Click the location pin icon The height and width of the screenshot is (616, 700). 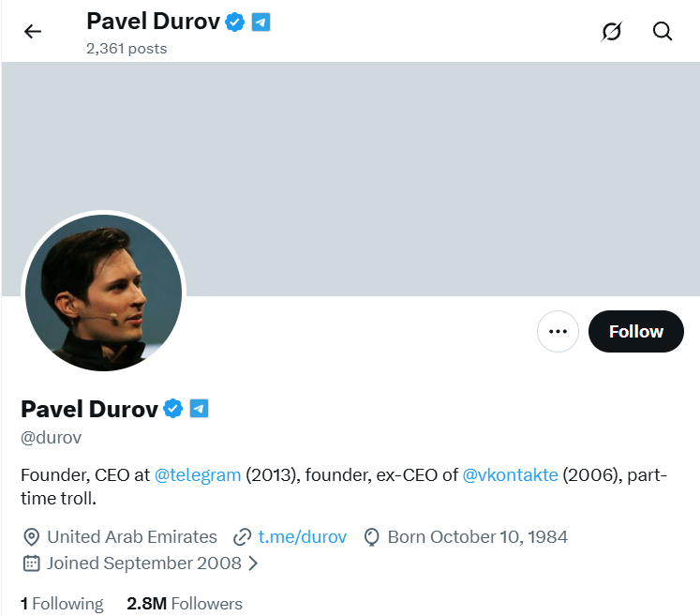pos(31,537)
